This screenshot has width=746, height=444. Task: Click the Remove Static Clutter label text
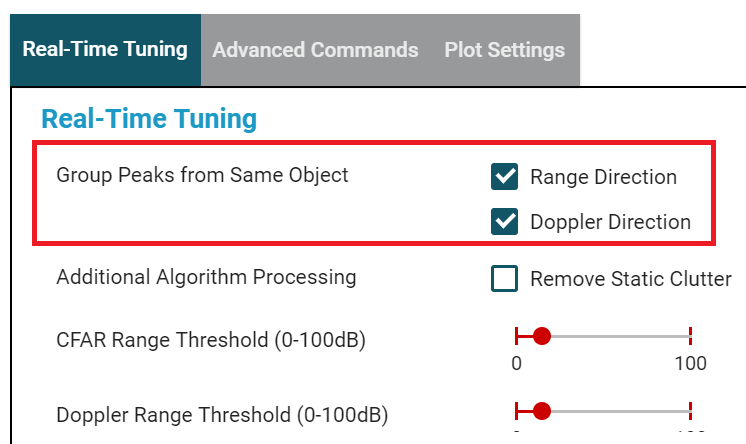point(631,279)
